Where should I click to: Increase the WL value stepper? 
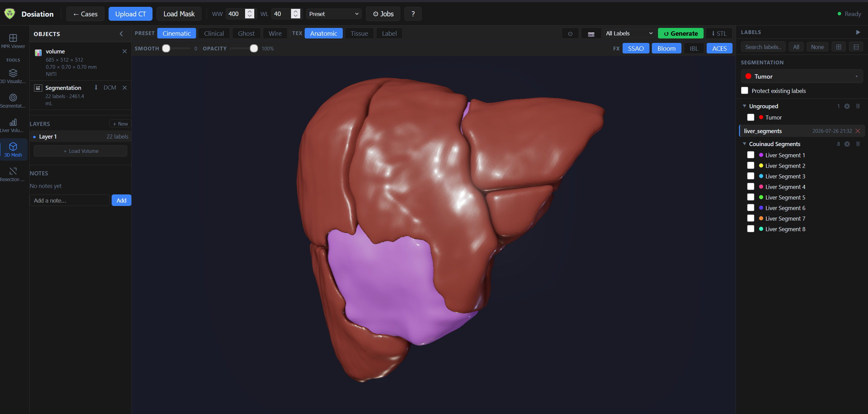click(x=295, y=11)
